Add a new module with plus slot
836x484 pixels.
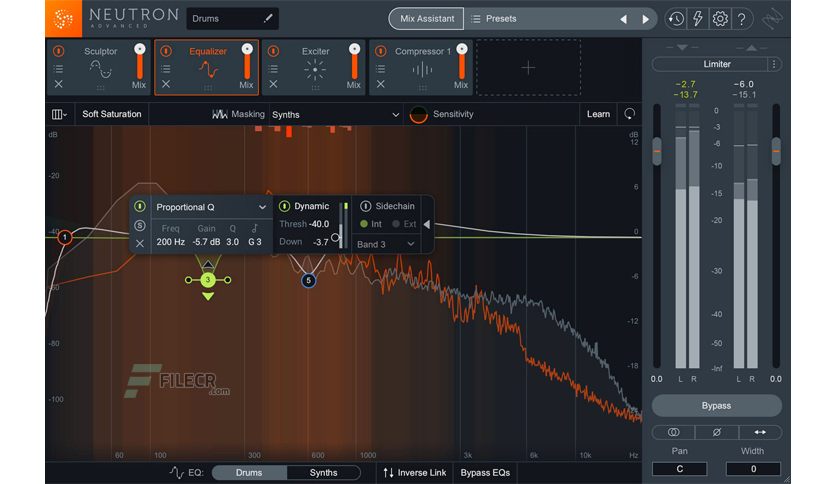[528, 67]
